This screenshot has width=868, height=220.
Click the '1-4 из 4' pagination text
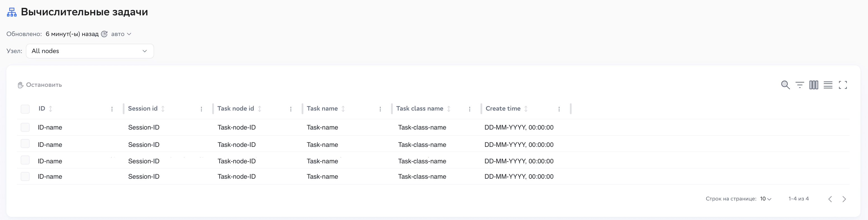coord(798,199)
